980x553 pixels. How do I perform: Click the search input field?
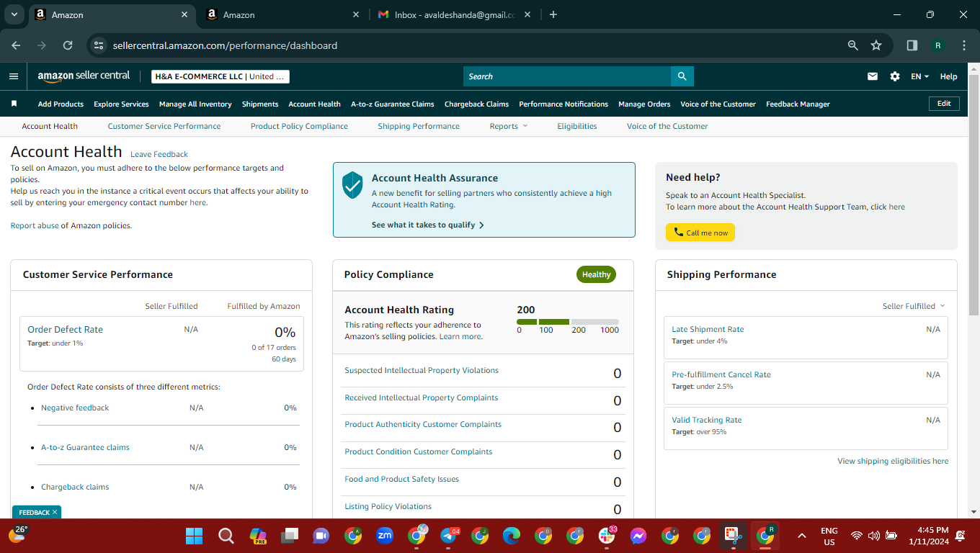pos(567,76)
